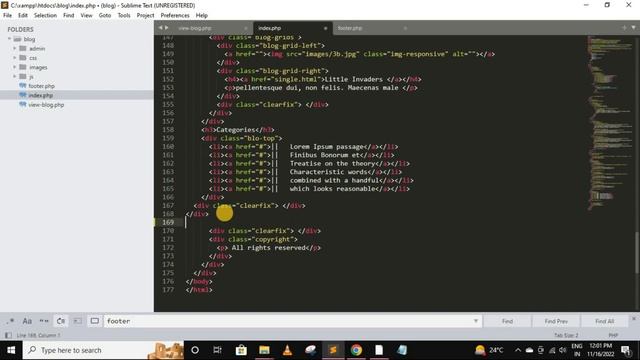Open the tab list dropdown arrow
The width and height of the screenshot is (640, 360).
click(633, 28)
